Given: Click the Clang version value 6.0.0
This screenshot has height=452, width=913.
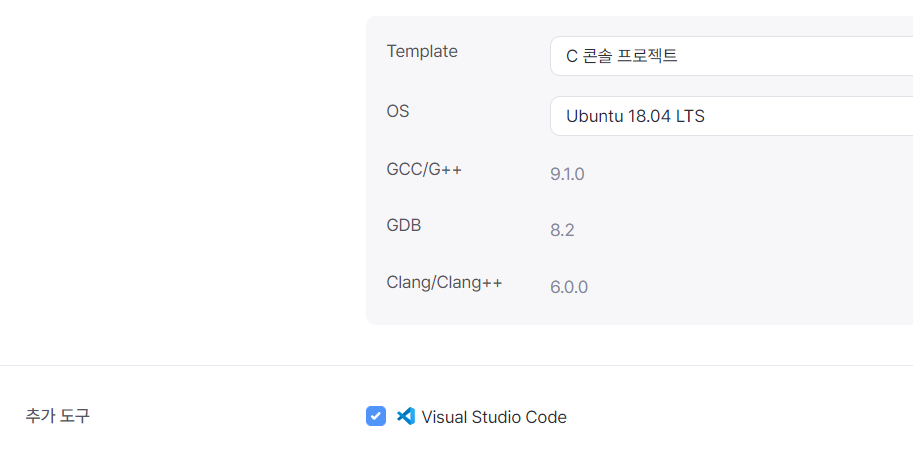Looking at the screenshot, I should coord(569,287).
